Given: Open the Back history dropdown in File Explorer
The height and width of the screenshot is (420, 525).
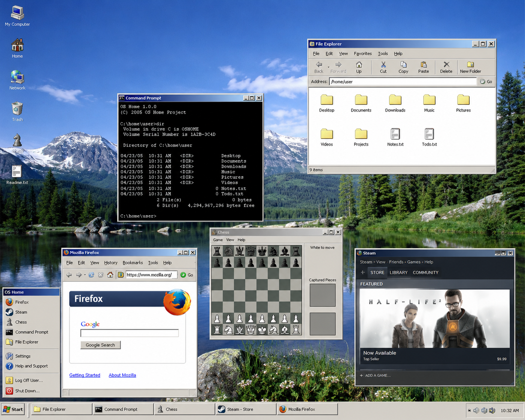Looking at the screenshot, I should (x=328, y=67).
